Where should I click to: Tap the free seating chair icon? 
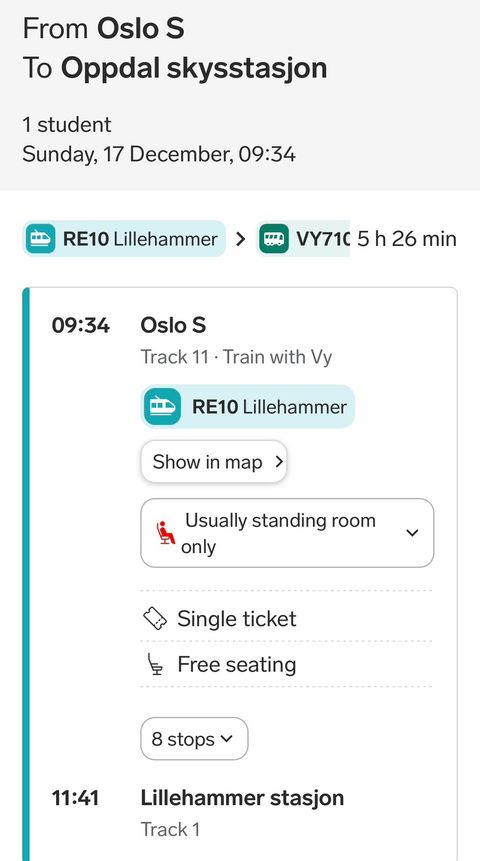point(156,664)
